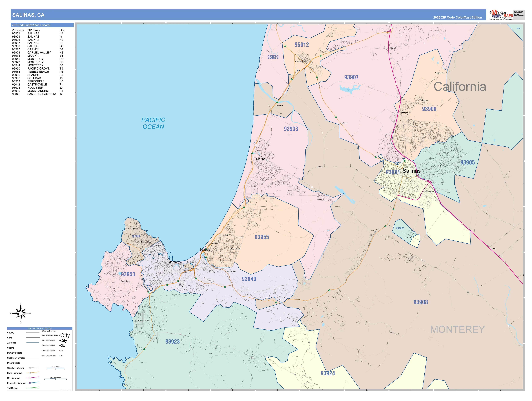This screenshot has height=401, width=532.
Task: Click the 'PACIFIC OCEAN' label on map
Action: (153, 123)
